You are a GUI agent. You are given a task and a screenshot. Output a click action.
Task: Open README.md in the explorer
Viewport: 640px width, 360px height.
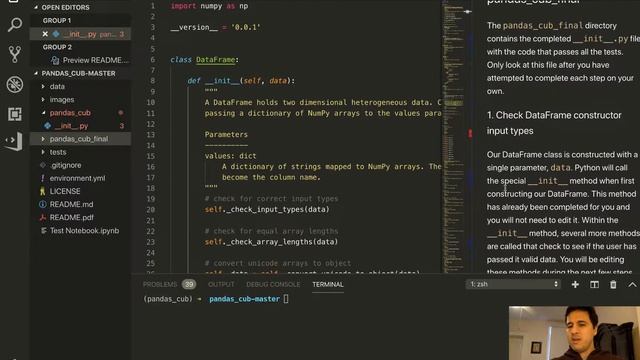[x=71, y=204]
